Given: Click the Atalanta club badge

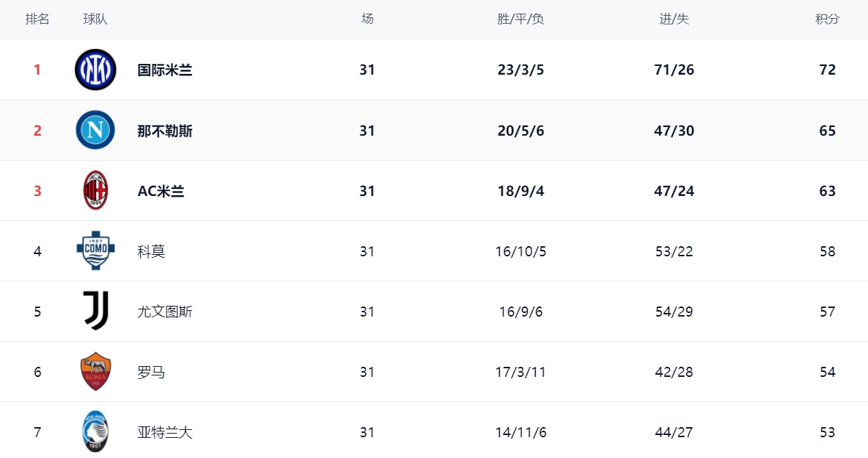Looking at the screenshot, I should click(95, 431).
